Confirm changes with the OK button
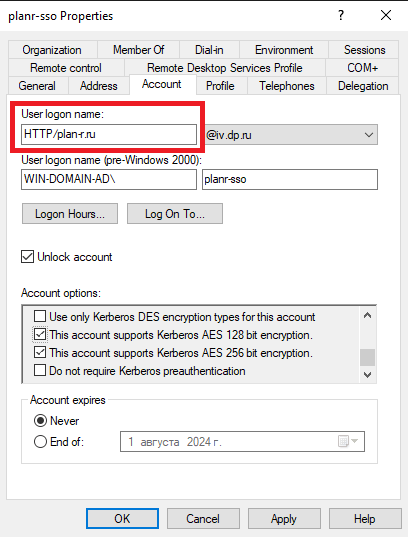Screen dimensions: 408x537 click(122, 519)
